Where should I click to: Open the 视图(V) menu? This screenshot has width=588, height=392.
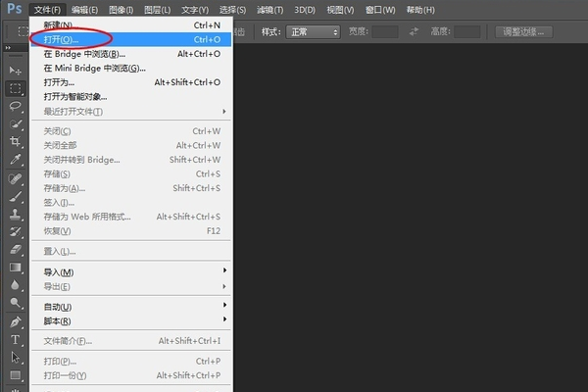pos(340,10)
